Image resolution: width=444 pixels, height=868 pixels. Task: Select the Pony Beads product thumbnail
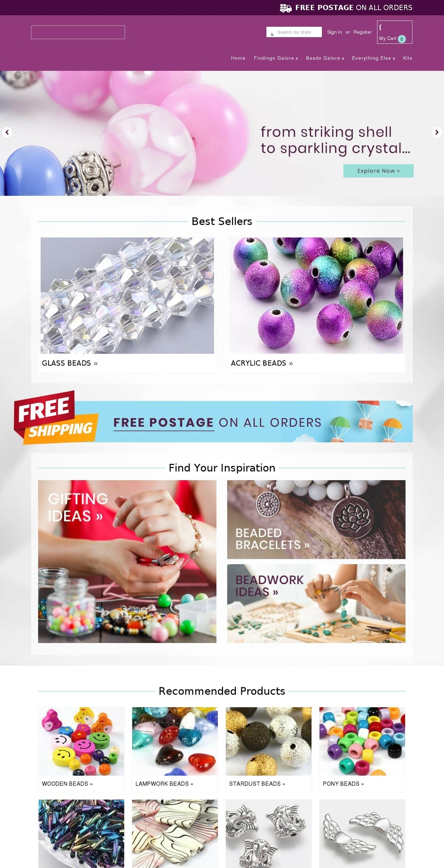pos(362,741)
